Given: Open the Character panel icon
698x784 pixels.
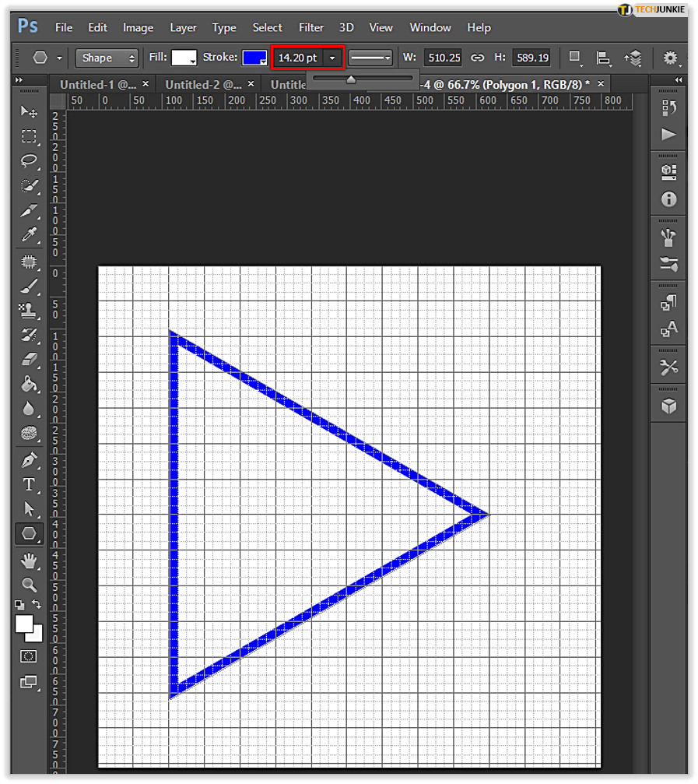Looking at the screenshot, I should (x=668, y=329).
